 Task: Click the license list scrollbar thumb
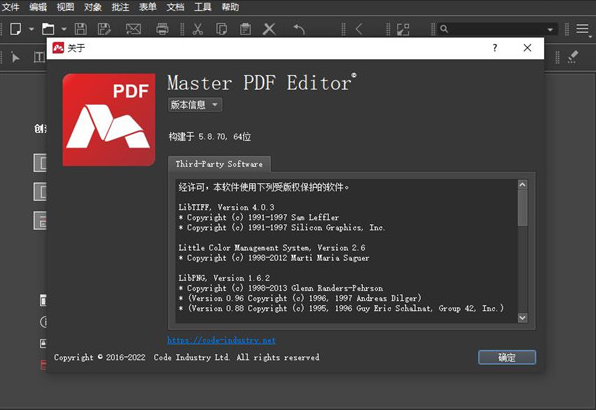523,208
